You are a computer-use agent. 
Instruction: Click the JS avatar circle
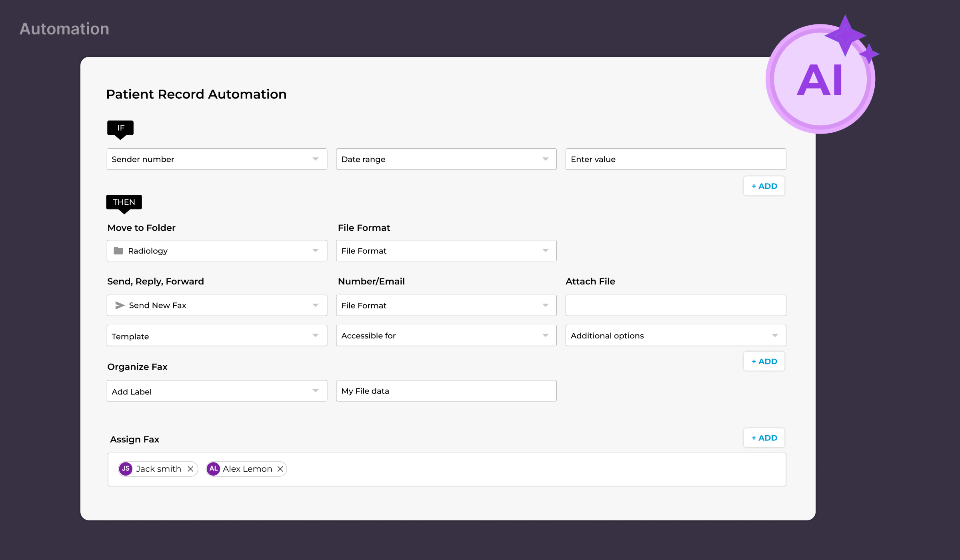(x=126, y=469)
